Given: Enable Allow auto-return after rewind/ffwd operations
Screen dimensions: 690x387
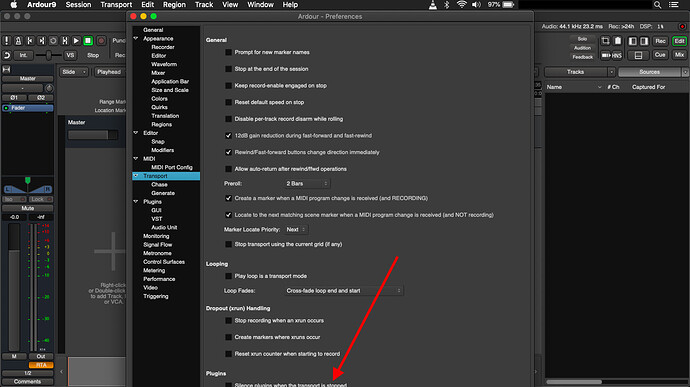Looking at the screenshot, I should 228,169.
